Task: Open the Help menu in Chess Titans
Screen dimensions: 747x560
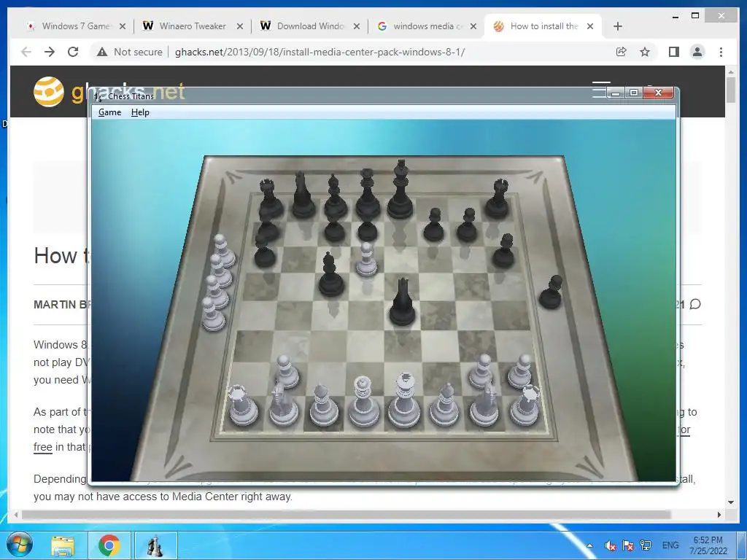Action: click(140, 112)
